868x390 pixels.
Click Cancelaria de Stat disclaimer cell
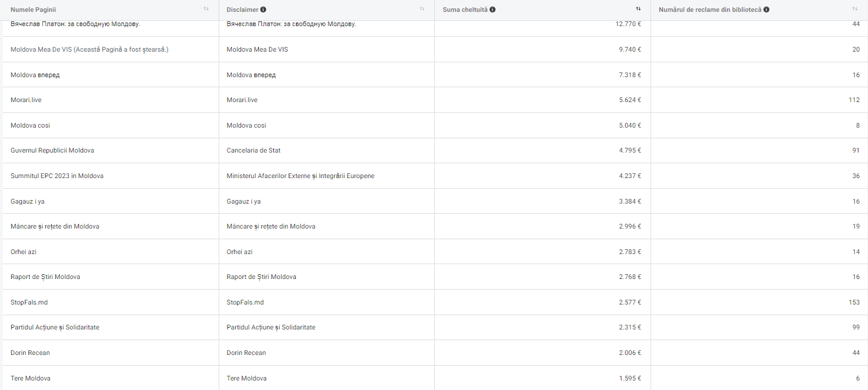254,150
